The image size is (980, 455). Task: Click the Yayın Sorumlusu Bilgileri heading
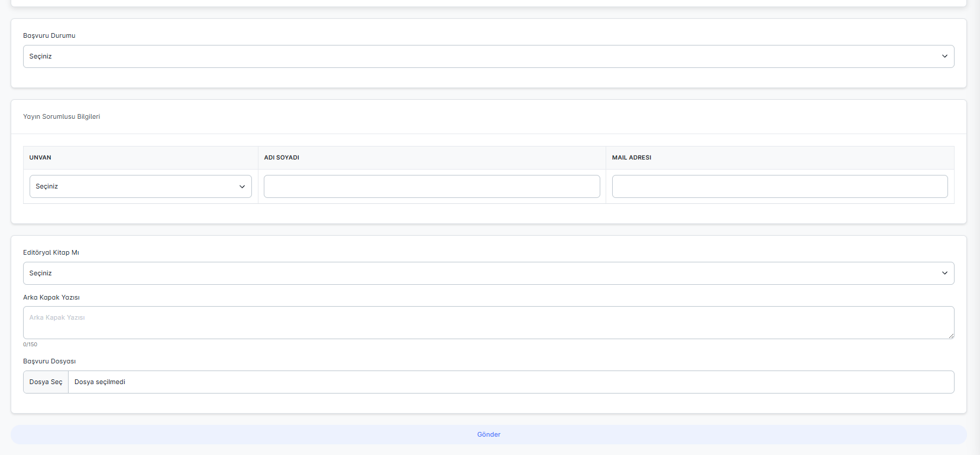pos(62,117)
